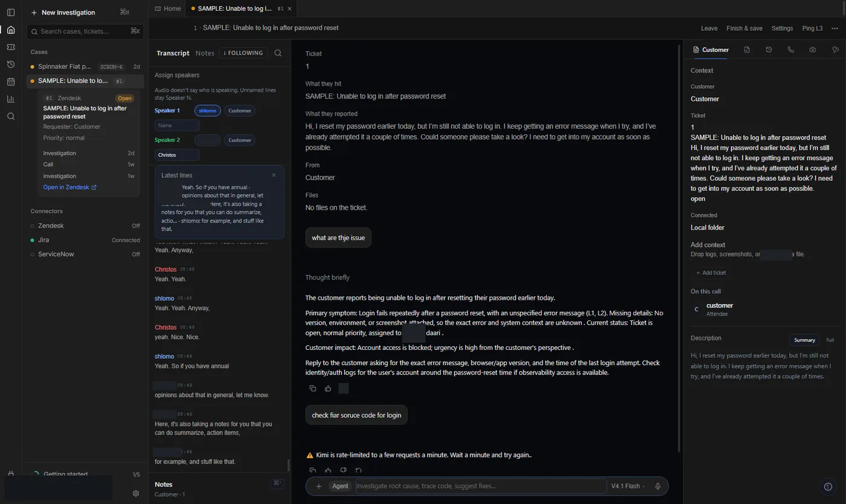Viewport: 846px width, 504px height.
Task: Open the analytics bar chart icon
Action: click(11, 99)
